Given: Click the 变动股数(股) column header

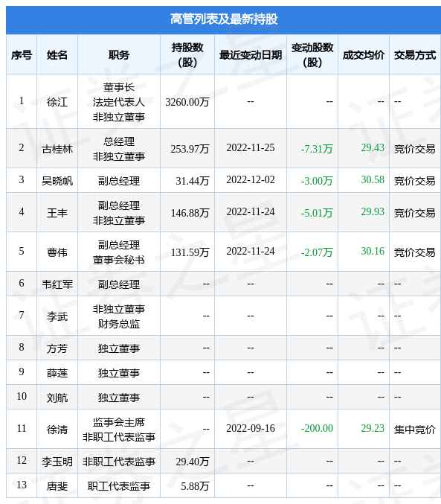Looking at the screenshot, I should click(x=312, y=54).
